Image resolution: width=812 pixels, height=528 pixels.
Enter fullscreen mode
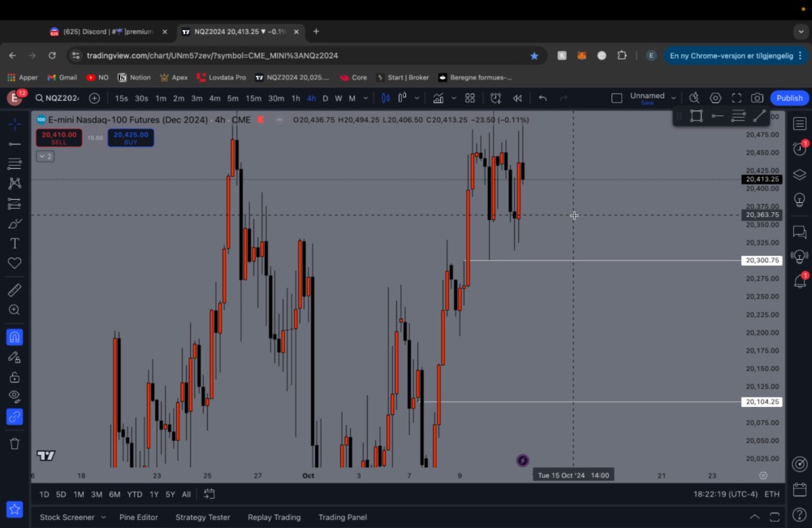click(x=736, y=98)
